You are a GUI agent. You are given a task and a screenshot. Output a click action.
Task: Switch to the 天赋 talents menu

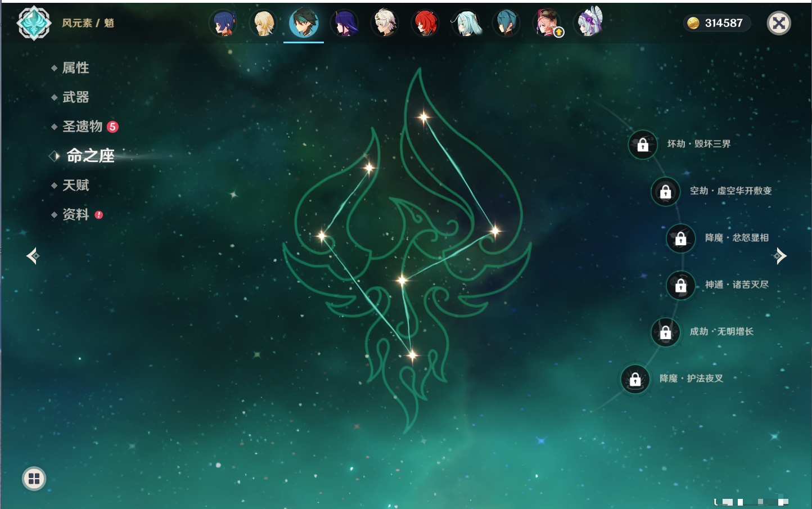click(x=75, y=185)
